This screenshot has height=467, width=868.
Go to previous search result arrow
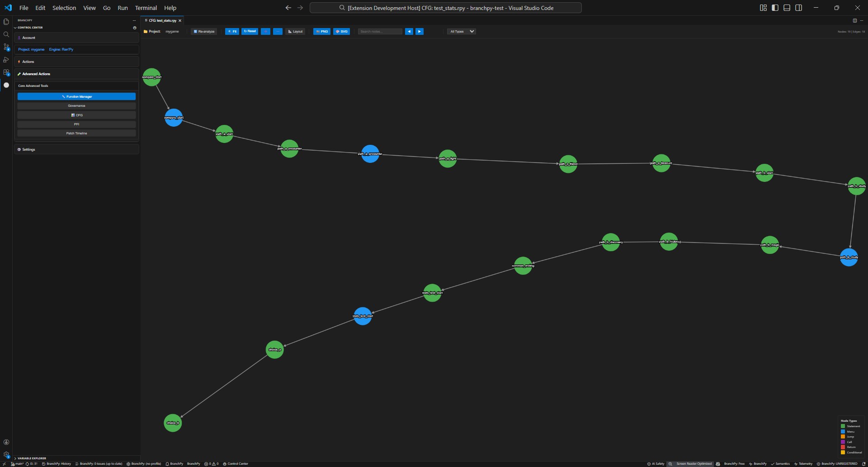[409, 32]
